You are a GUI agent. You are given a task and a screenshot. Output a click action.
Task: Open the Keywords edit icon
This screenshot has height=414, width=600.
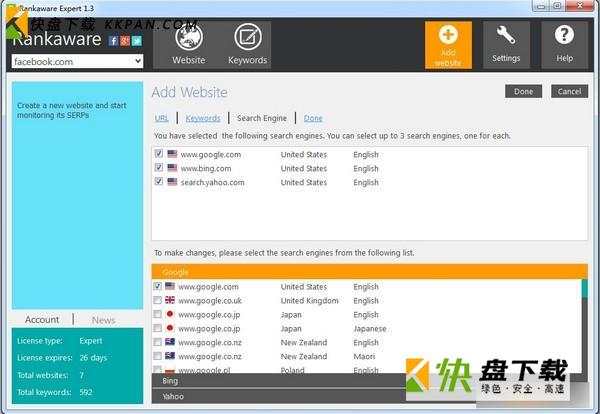pos(248,37)
